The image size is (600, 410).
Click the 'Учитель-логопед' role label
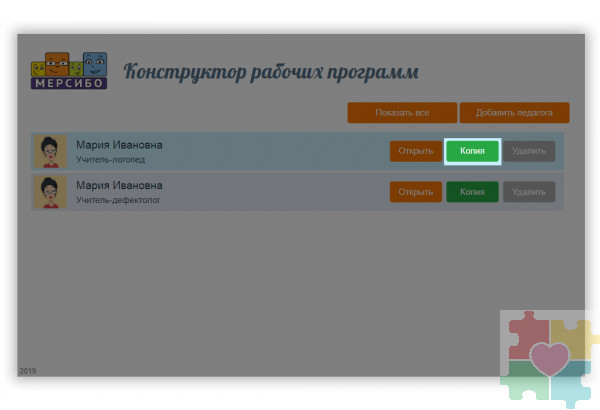111,159
